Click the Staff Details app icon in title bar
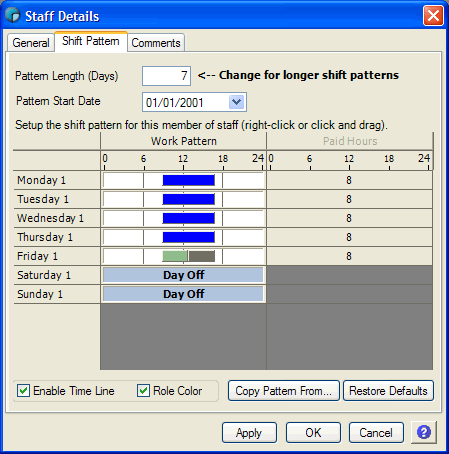Image resolution: width=449 pixels, height=454 pixels. (x=13, y=15)
